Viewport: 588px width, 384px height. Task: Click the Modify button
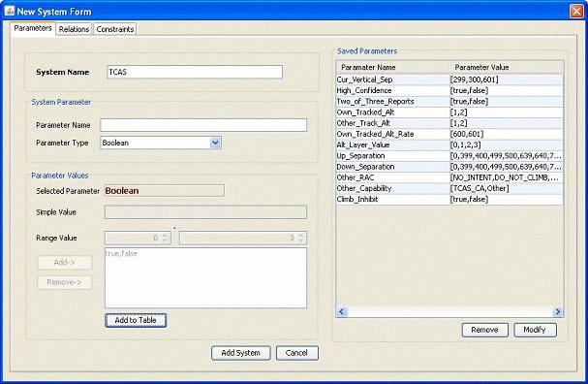tap(535, 330)
